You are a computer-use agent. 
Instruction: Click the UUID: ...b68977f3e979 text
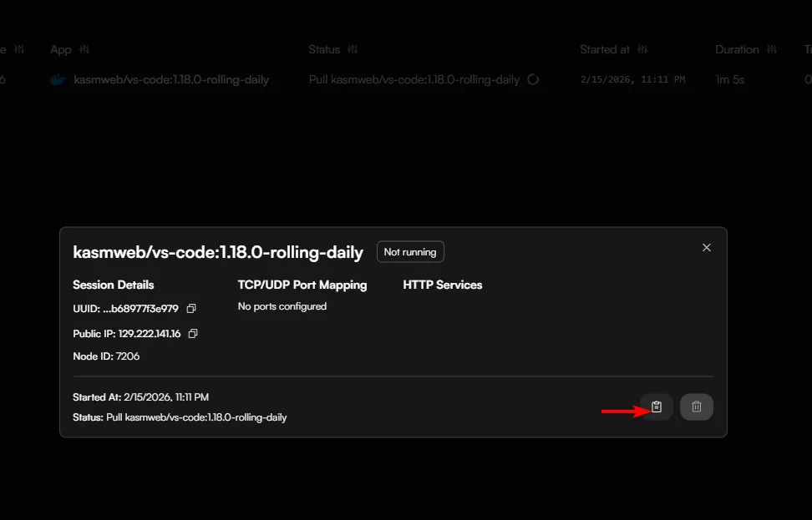126,309
